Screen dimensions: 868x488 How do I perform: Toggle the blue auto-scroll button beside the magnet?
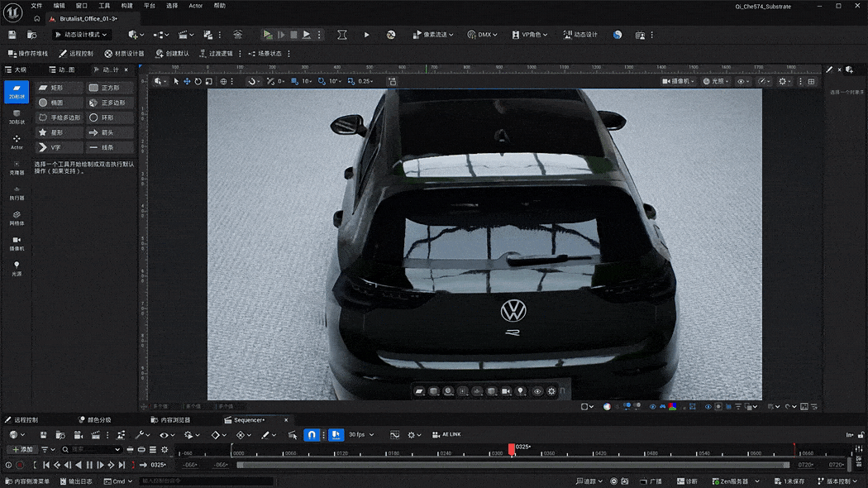[x=336, y=435]
